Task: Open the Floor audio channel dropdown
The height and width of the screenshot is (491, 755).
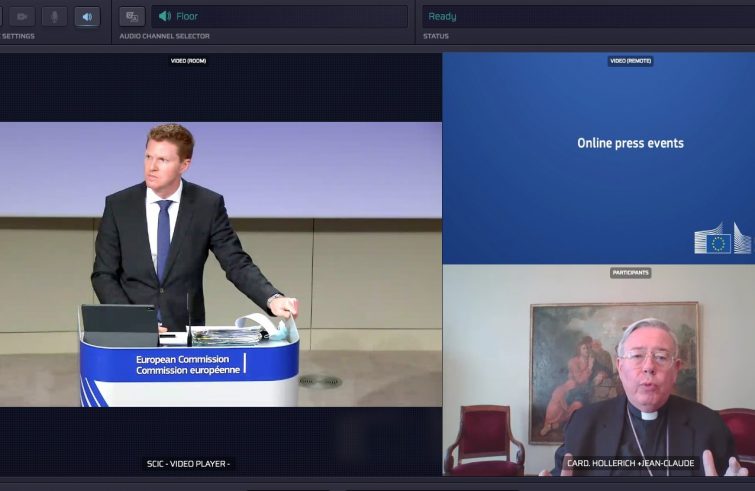Action: [x=280, y=16]
